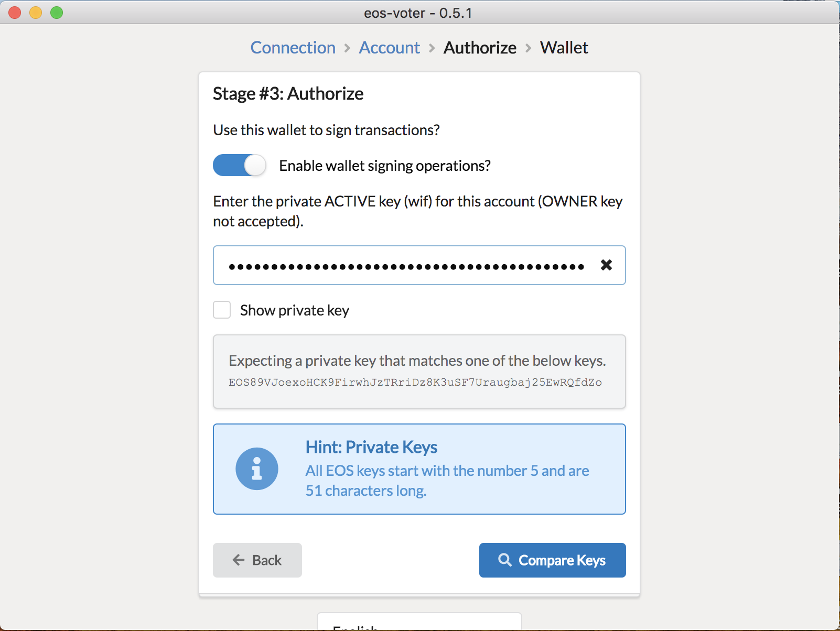Click the green macOS zoom button
Screen dimensions: 840x631
[x=57, y=13]
